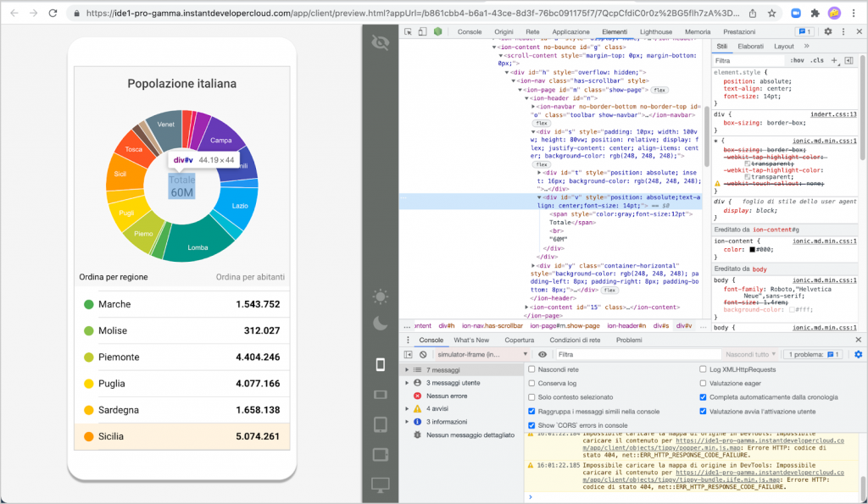Viewport: 868px width, 504px height.
Task: Expand the 7 messaggi group
Action: point(407,369)
